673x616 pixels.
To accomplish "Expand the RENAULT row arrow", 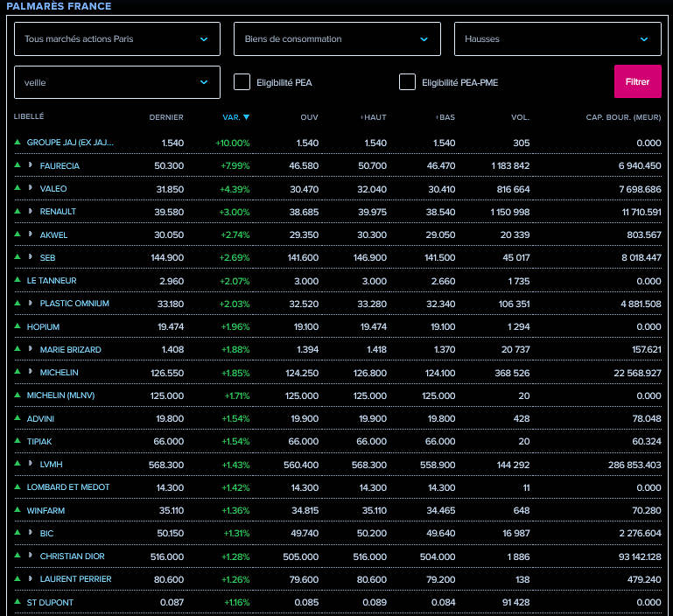I will click(30, 211).
